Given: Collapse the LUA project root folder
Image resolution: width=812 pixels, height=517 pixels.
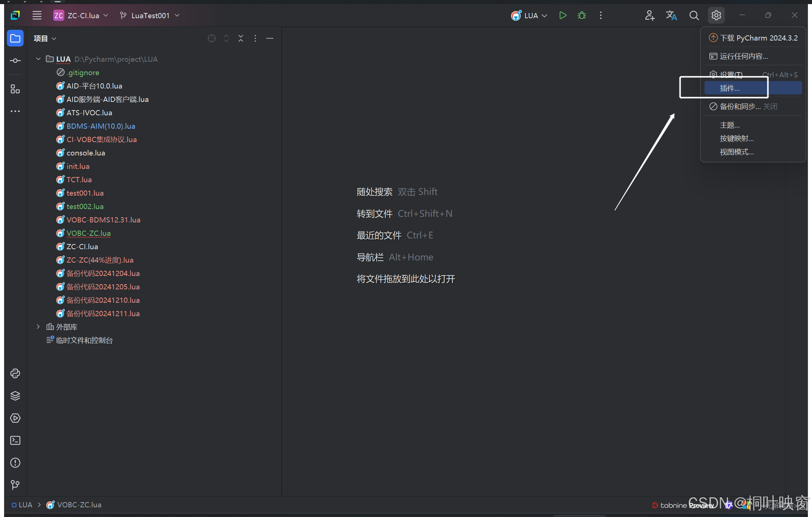Looking at the screenshot, I should pos(38,59).
